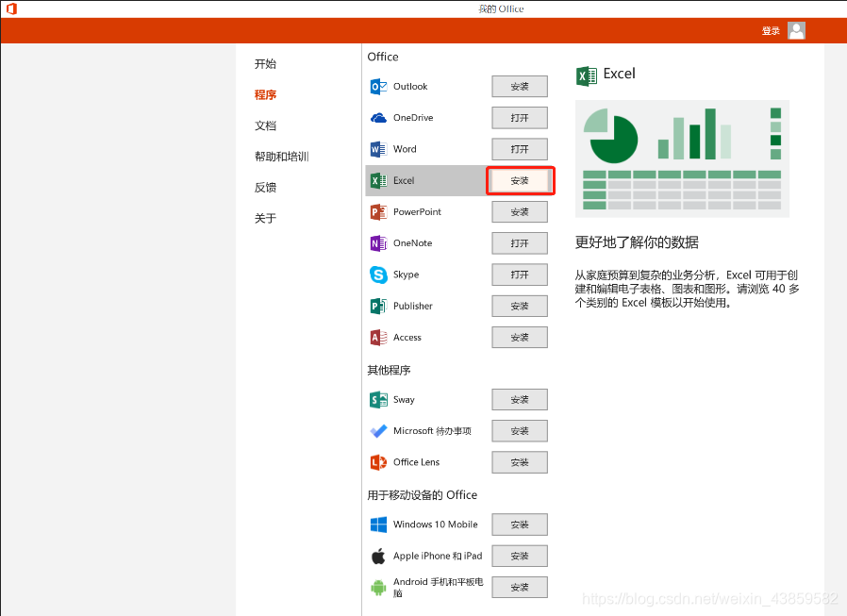Image resolution: width=847 pixels, height=616 pixels.
Task: Install Sway with its 安装 button
Action: tap(520, 400)
